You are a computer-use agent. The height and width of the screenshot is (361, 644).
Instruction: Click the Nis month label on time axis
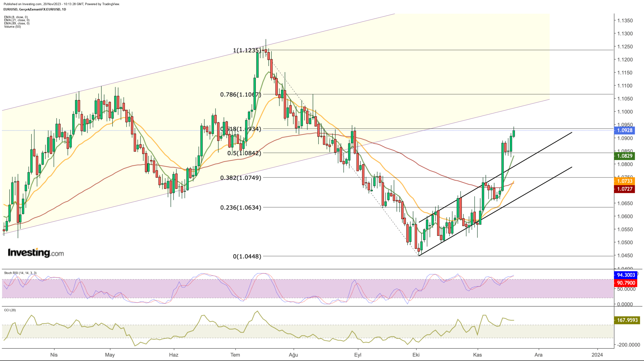(54, 355)
